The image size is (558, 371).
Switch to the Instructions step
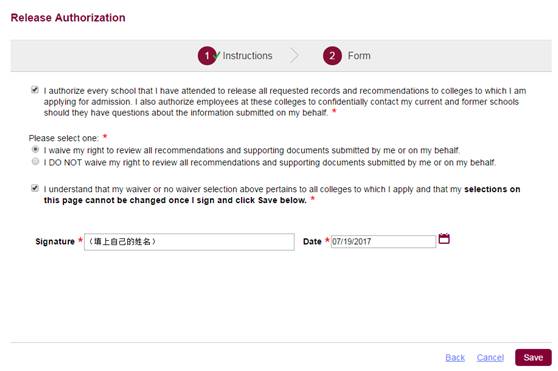point(247,56)
